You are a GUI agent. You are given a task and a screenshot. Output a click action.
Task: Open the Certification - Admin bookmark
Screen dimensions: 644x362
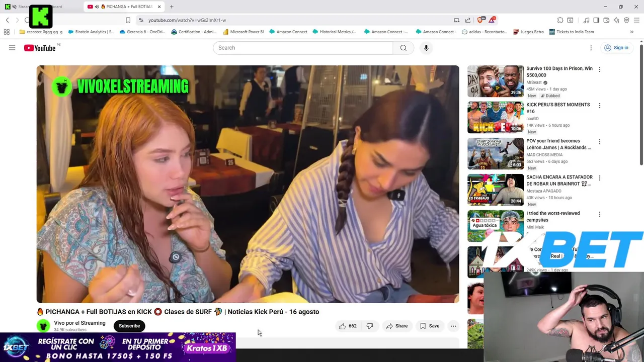(194, 32)
